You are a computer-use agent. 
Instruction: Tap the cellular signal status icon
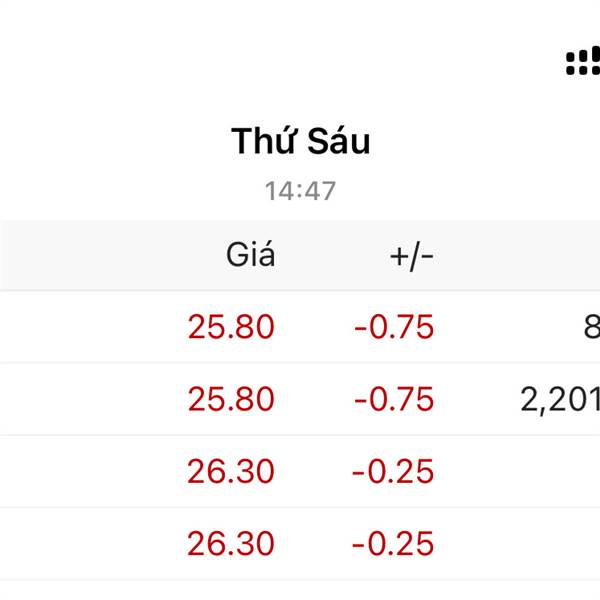583,62
